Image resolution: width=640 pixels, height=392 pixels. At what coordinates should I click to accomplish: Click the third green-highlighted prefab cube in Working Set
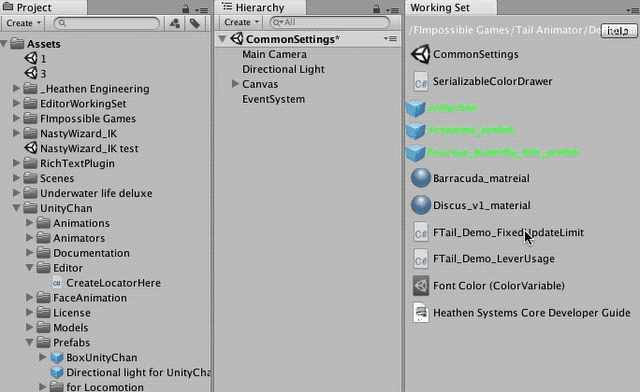point(416,153)
